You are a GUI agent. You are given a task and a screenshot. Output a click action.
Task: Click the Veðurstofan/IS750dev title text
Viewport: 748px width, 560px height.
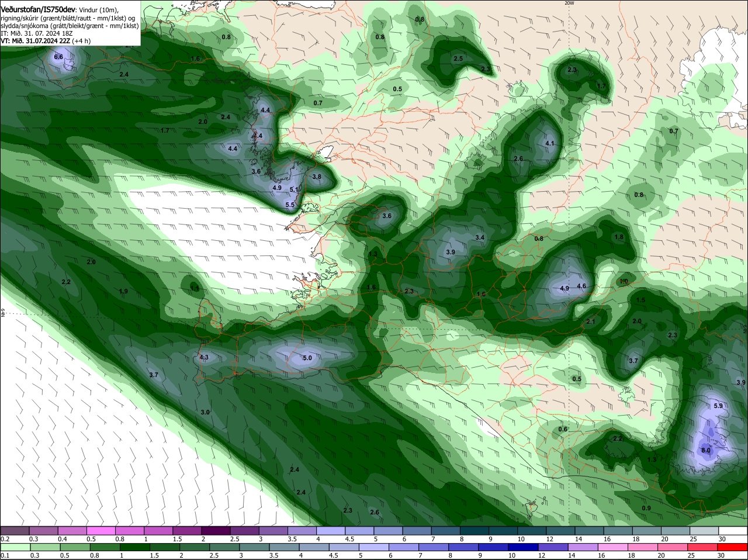click(x=37, y=10)
